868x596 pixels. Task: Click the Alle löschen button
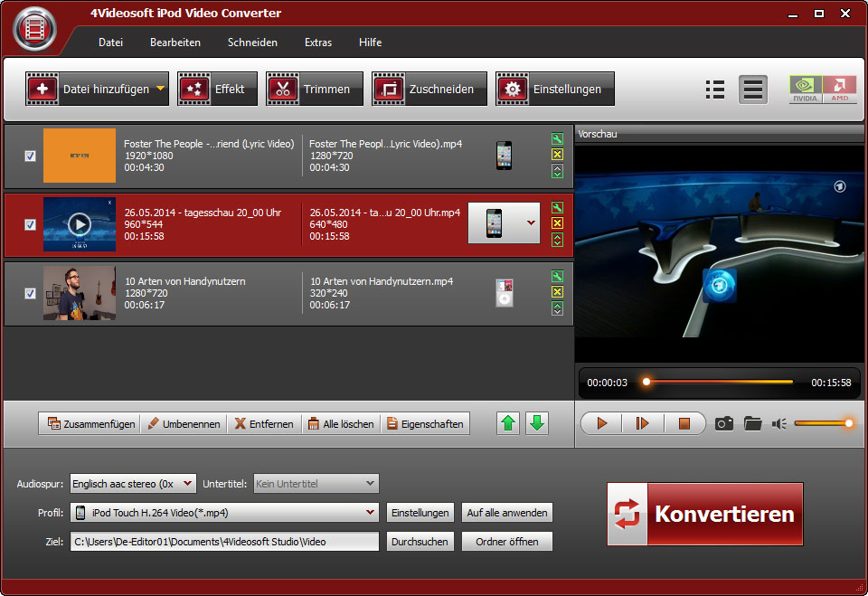point(341,424)
